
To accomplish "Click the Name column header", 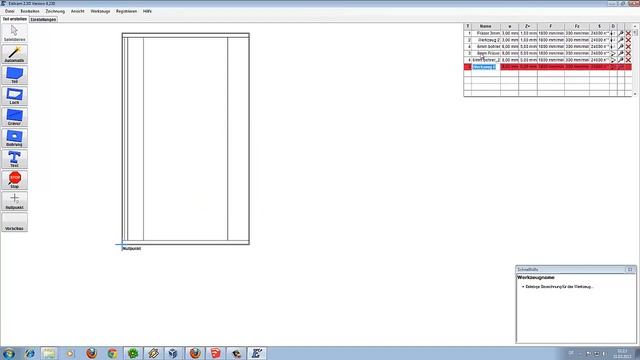I will click(486, 26).
